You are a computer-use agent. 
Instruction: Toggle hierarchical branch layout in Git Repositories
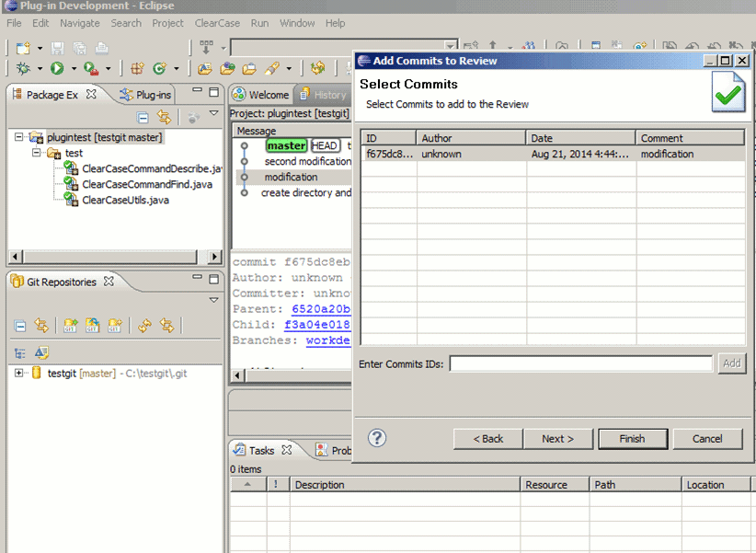click(20, 352)
